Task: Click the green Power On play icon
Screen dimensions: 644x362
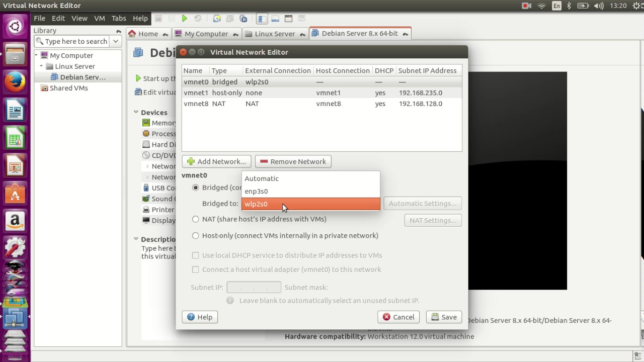Action: (185, 19)
